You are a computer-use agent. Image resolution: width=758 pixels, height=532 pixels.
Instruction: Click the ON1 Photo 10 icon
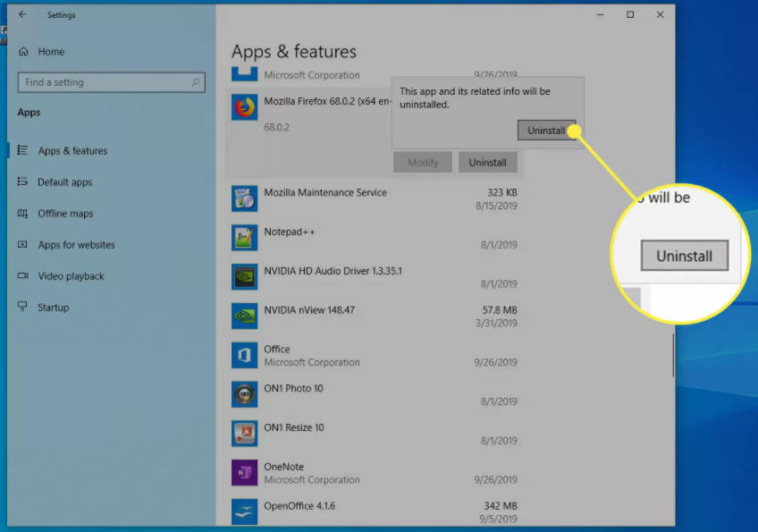click(x=244, y=394)
